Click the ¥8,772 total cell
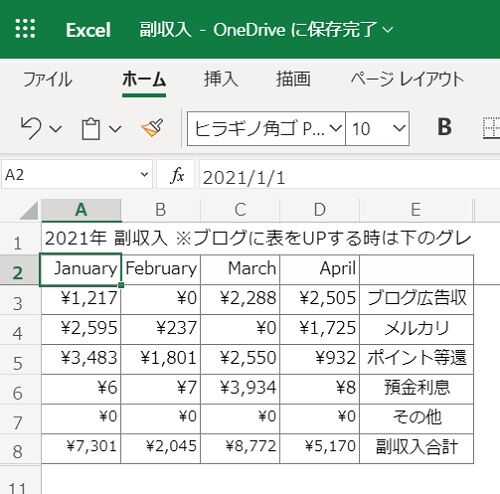 (240, 448)
